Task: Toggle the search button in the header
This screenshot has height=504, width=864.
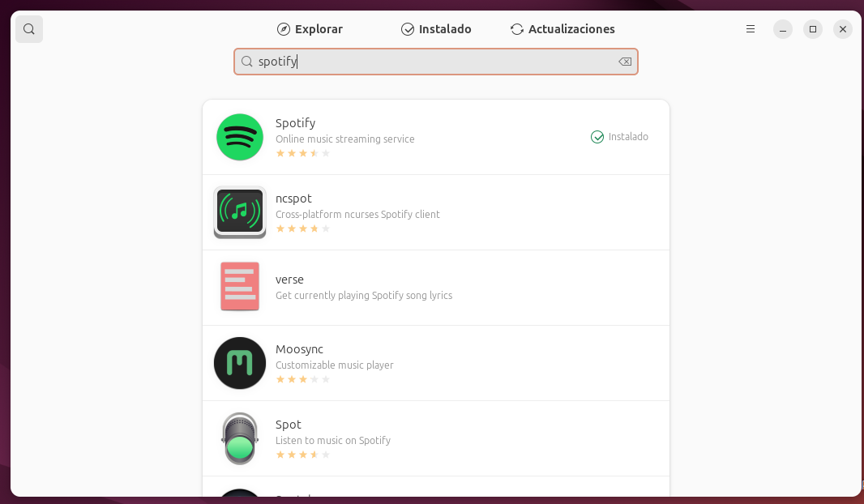Action: [x=29, y=29]
